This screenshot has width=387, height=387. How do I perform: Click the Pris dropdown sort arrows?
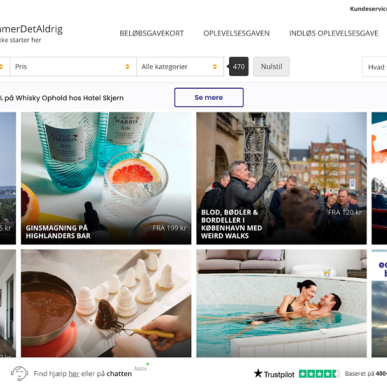click(127, 67)
